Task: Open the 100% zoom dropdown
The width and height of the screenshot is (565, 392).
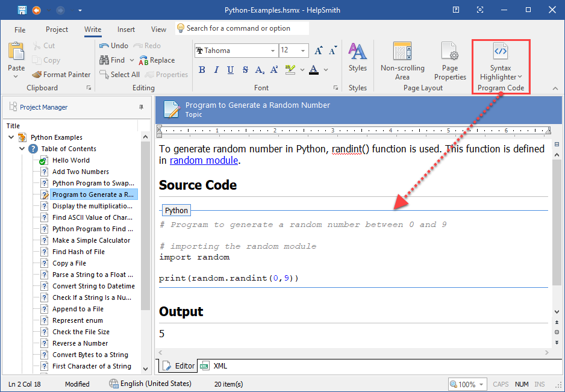Action: 481,384
